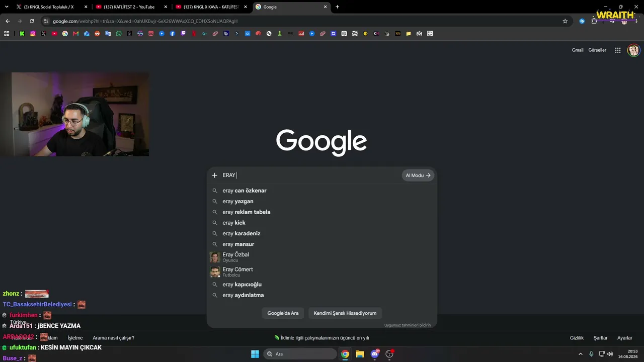Open the WhatsApp bookmark
Image resolution: width=644 pixels, height=362 pixels.
pos(119,34)
